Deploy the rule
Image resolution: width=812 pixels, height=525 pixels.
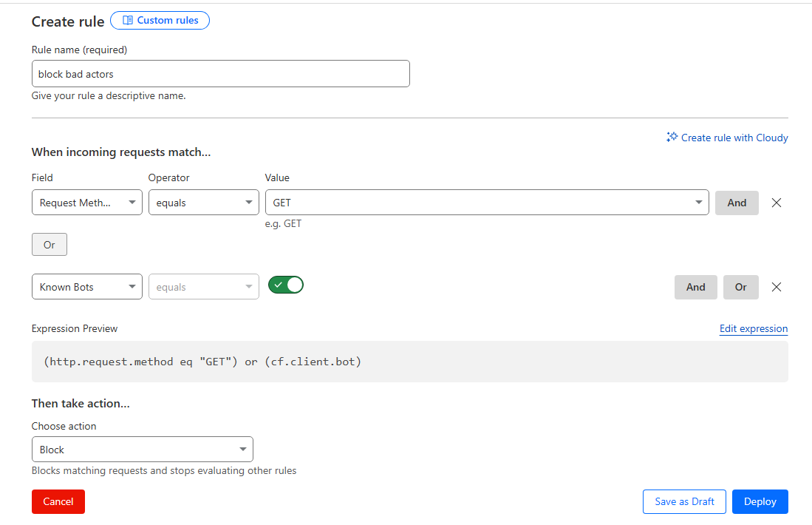pos(760,501)
